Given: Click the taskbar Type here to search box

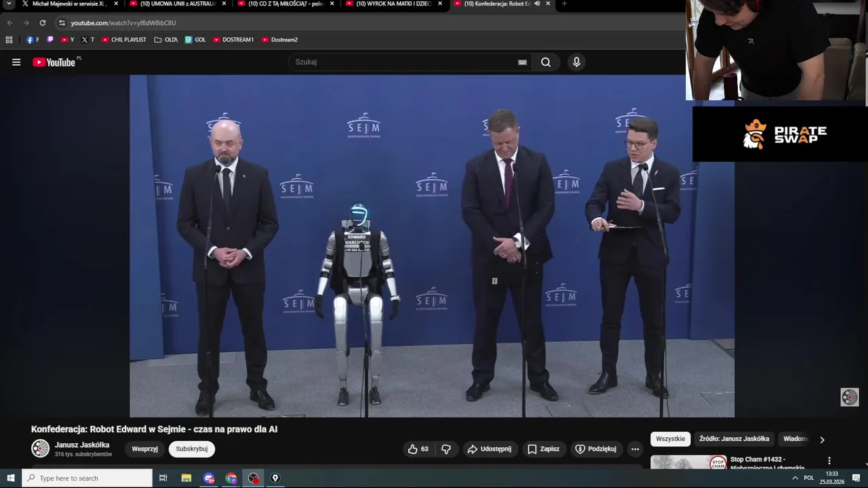Looking at the screenshot, I should [x=87, y=478].
